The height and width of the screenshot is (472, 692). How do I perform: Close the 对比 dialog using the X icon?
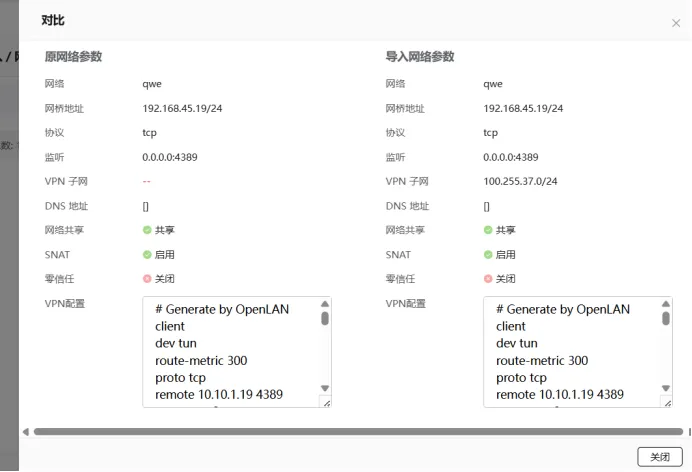(676, 22)
